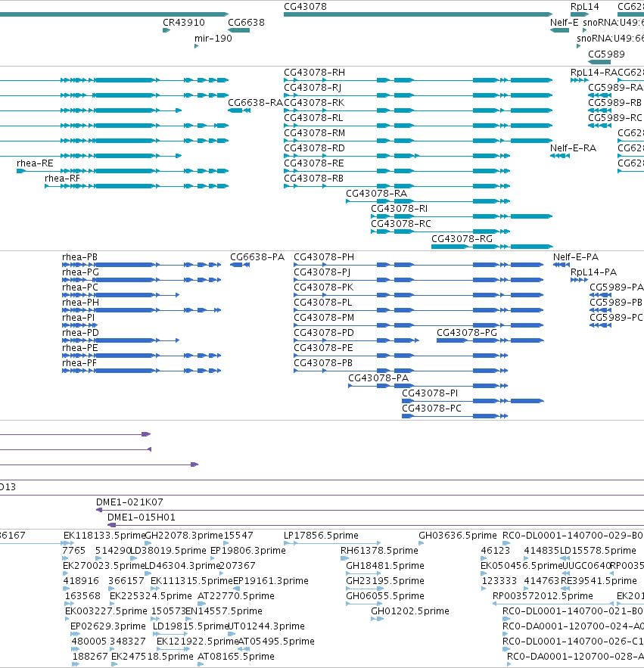Open EST LP17856.5prime
The height and width of the screenshot is (668, 644).
point(322,536)
